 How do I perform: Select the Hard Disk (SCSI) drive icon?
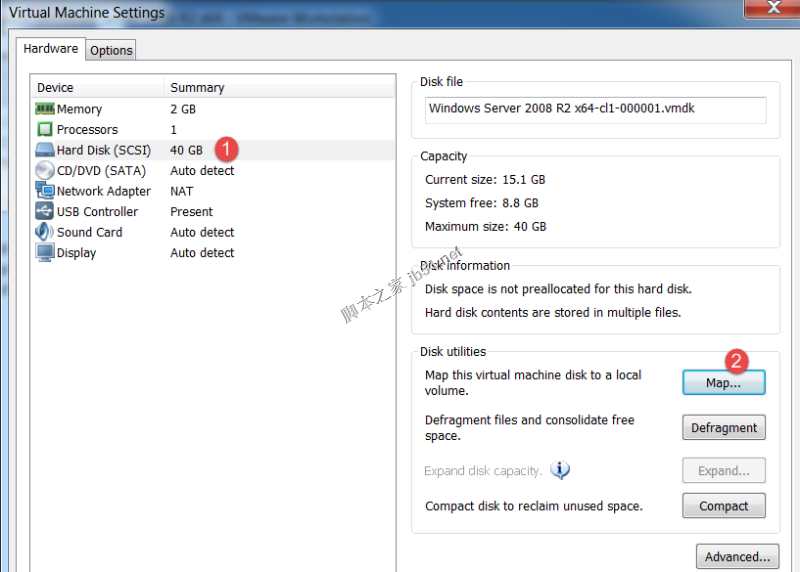tap(45, 150)
